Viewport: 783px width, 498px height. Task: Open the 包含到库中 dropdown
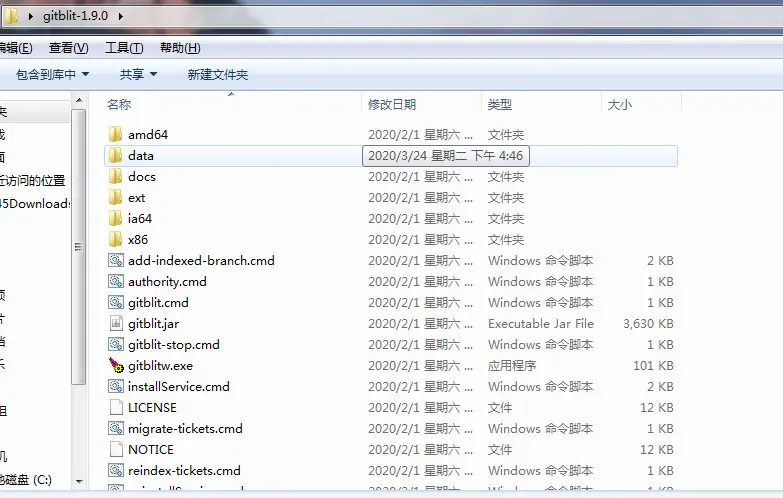click(52, 74)
